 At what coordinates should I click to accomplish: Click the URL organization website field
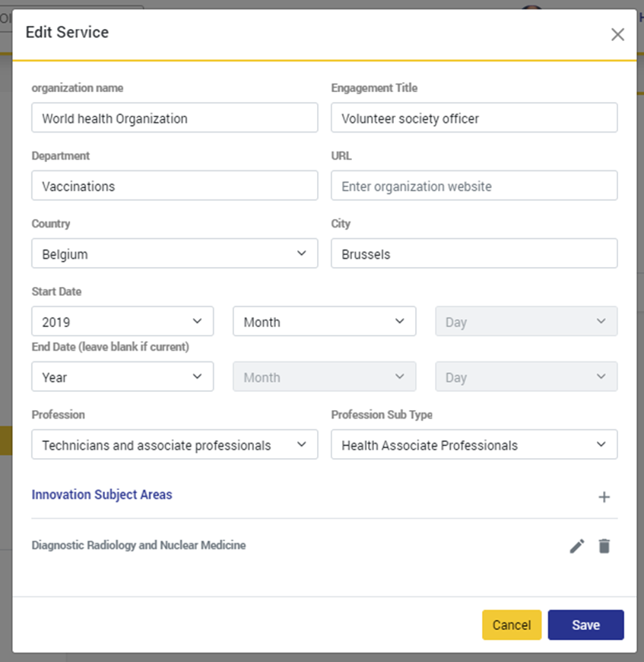click(474, 186)
